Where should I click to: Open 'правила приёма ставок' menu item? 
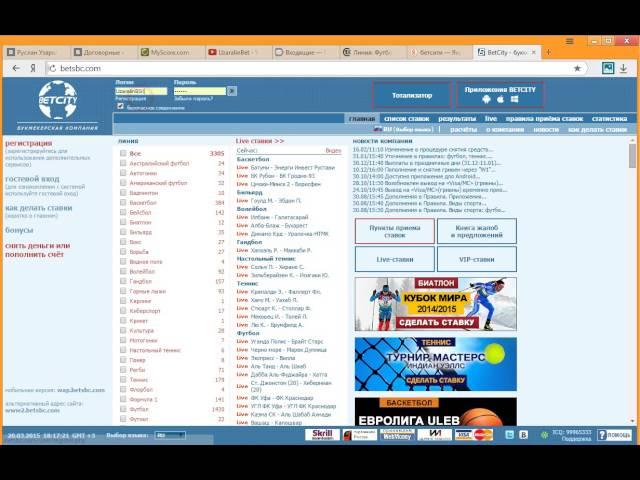click(x=544, y=119)
